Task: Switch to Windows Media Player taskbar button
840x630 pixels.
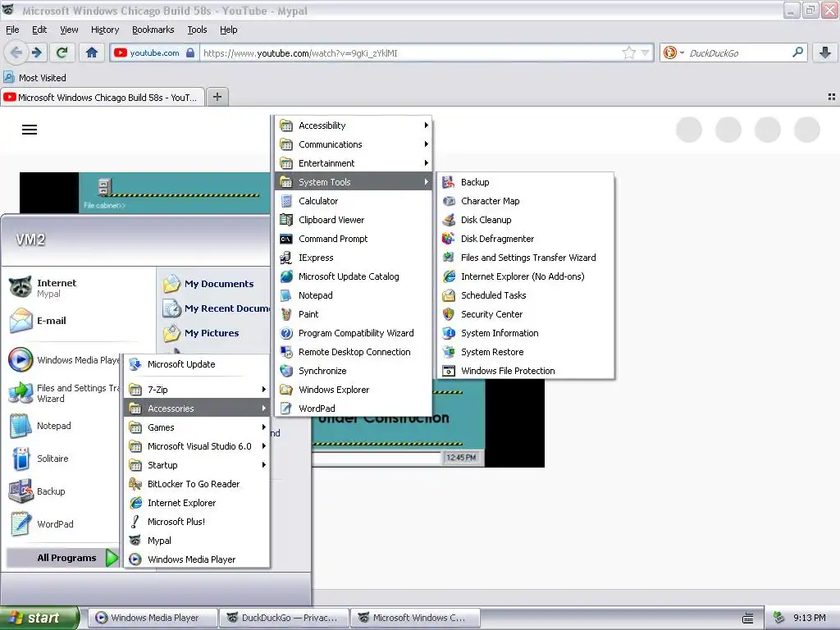Action: click(x=153, y=618)
